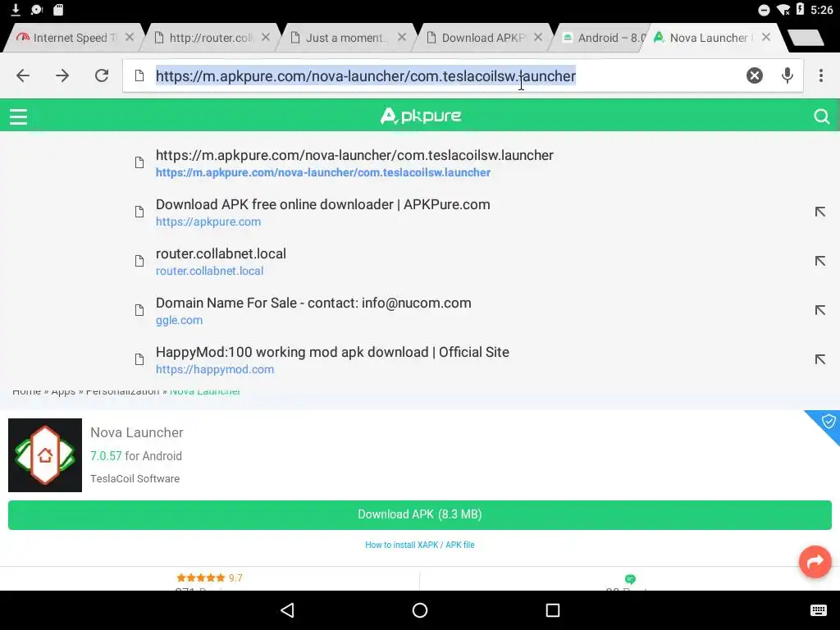Tap the five-star 9.7 rating
Screen dimensions: 840x630
(209, 577)
